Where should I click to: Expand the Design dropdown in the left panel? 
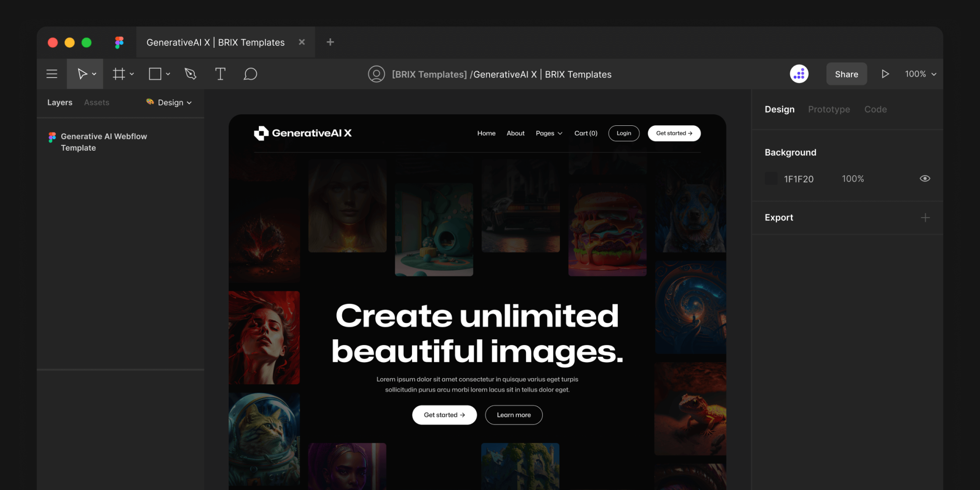(169, 102)
